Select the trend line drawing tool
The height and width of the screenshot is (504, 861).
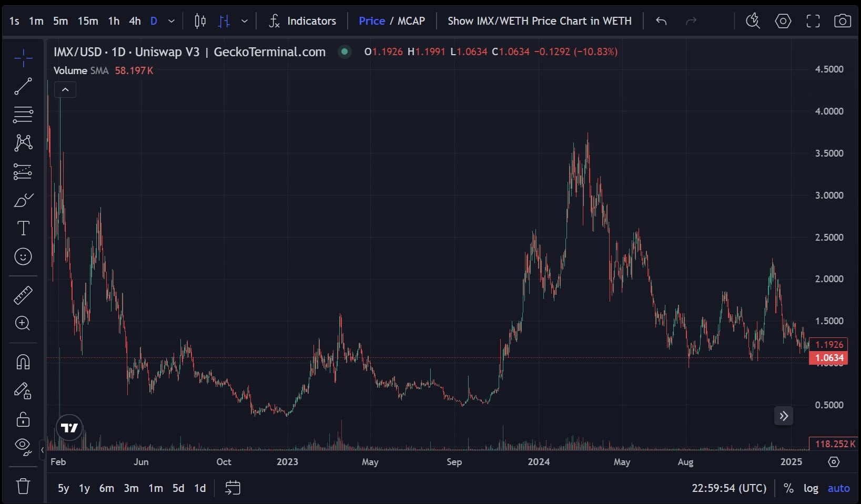coord(23,87)
